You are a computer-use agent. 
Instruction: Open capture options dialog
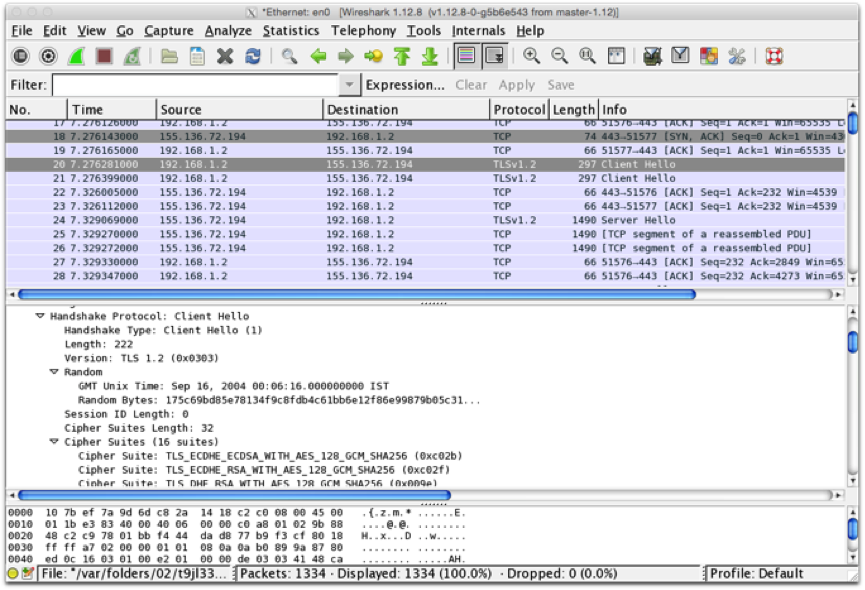[48, 55]
